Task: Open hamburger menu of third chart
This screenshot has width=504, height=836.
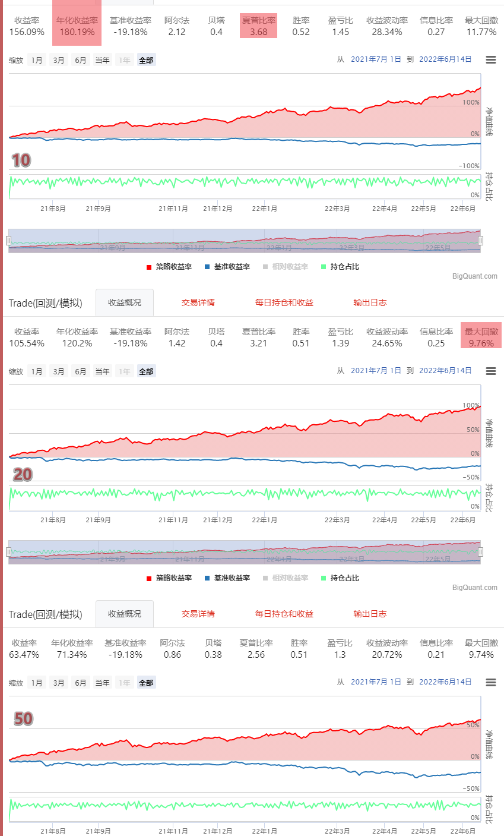Action: point(490,682)
